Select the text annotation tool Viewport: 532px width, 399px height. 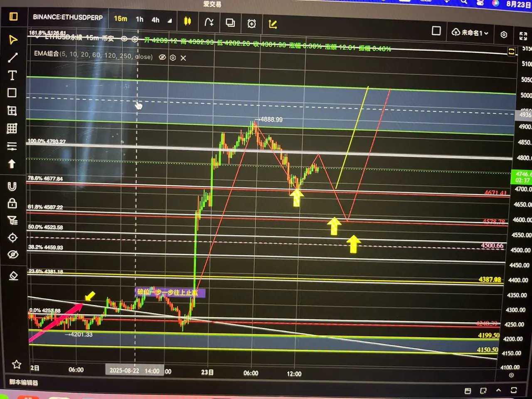pyautogui.click(x=12, y=75)
